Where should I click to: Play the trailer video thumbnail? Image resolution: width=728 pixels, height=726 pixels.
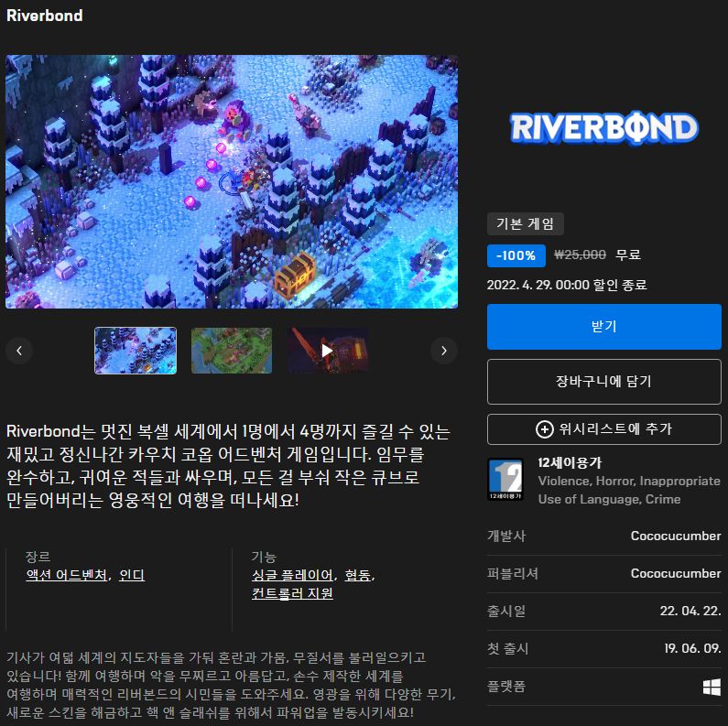328,351
